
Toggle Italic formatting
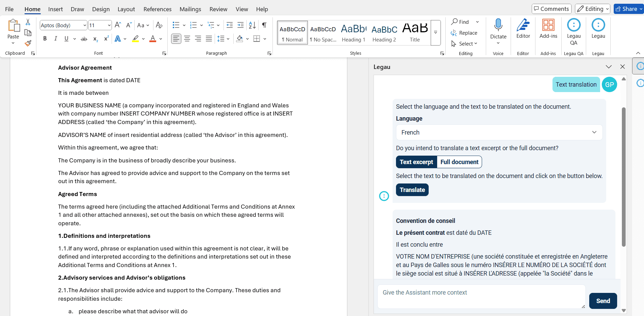(x=55, y=39)
